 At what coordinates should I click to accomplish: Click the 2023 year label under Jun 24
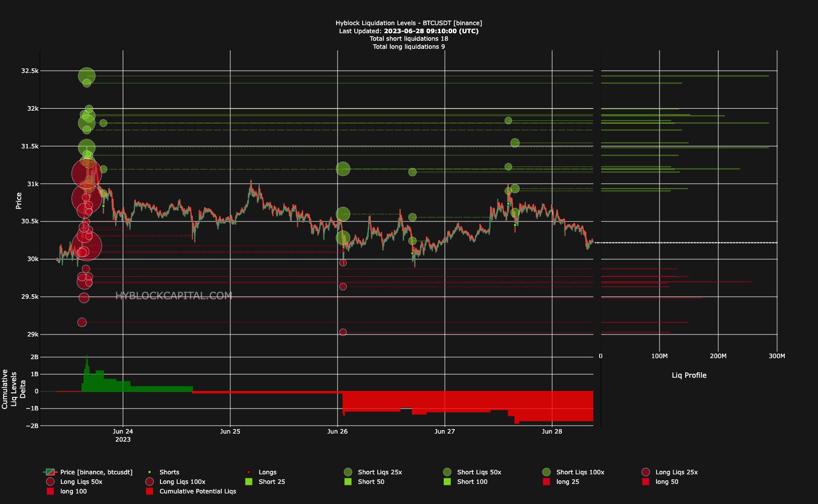tap(123, 440)
